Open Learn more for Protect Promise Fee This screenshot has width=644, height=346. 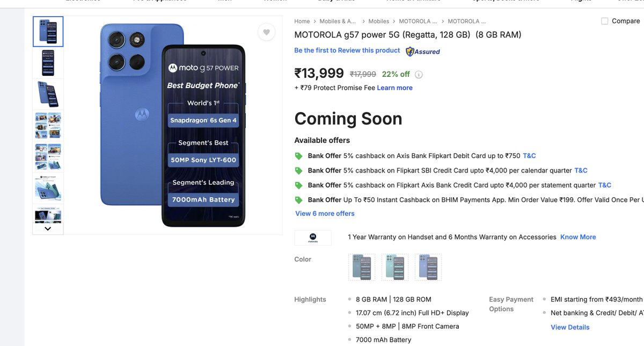(x=395, y=88)
